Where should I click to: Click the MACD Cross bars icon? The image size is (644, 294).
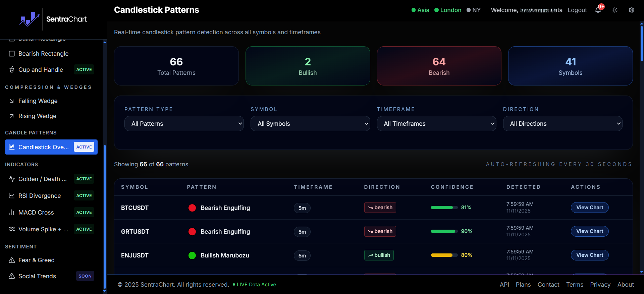pyautogui.click(x=12, y=212)
